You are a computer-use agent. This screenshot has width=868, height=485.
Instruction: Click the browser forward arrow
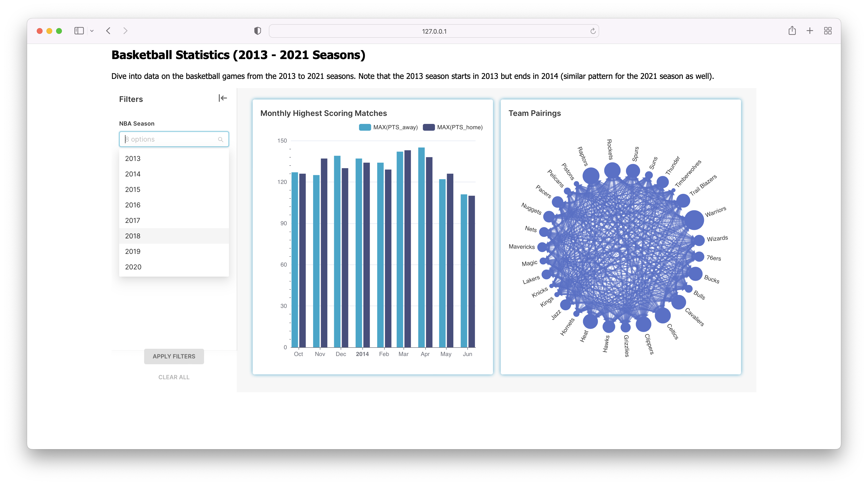coord(125,31)
